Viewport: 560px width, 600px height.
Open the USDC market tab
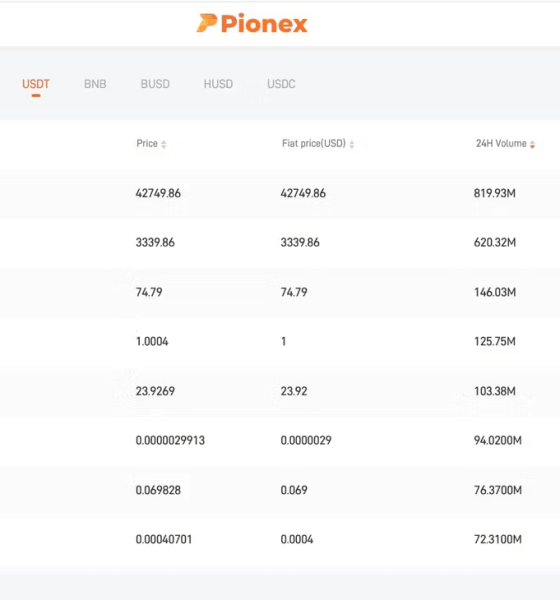click(281, 84)
